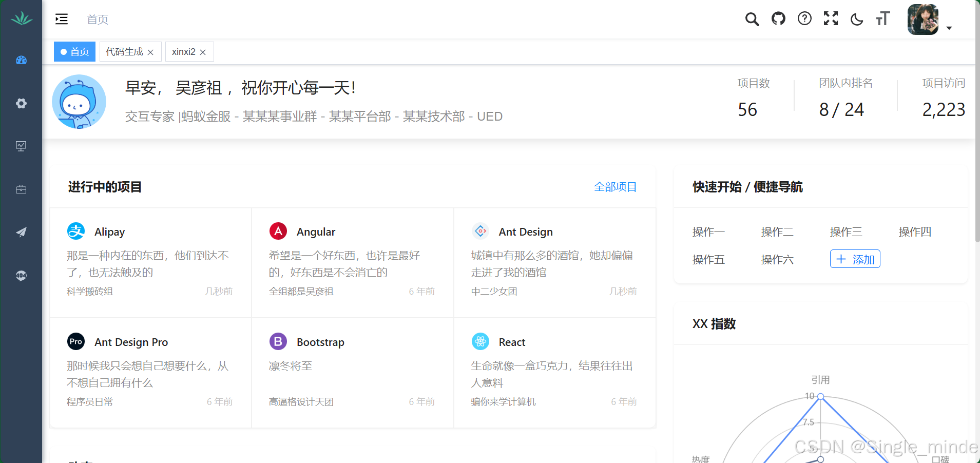Image resolution: width=980 pixels, height=463 pixels.
Task: Click the 快速开始 / 便捷导航 heading
Action: pyautogui.click(x=747, y=187)
